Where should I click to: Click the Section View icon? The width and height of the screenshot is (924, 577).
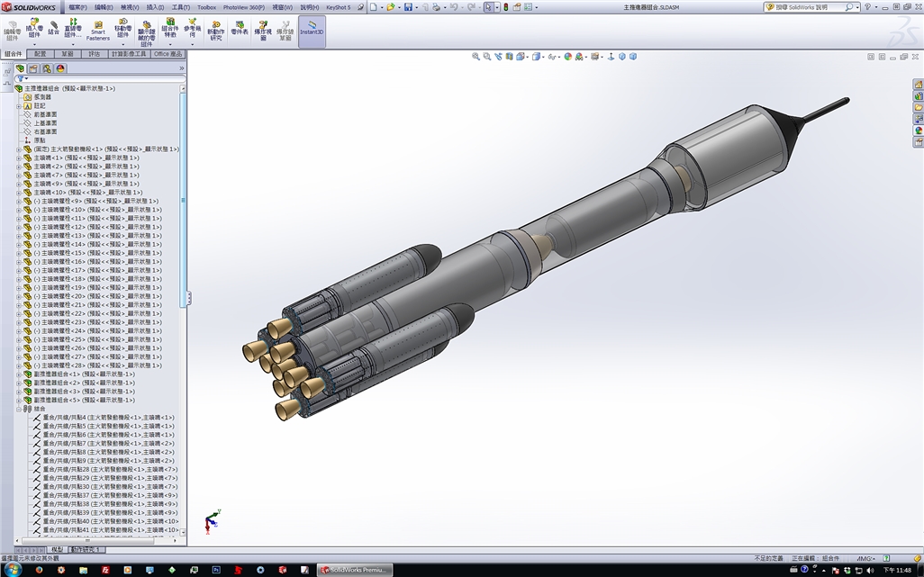pos(509,57)
